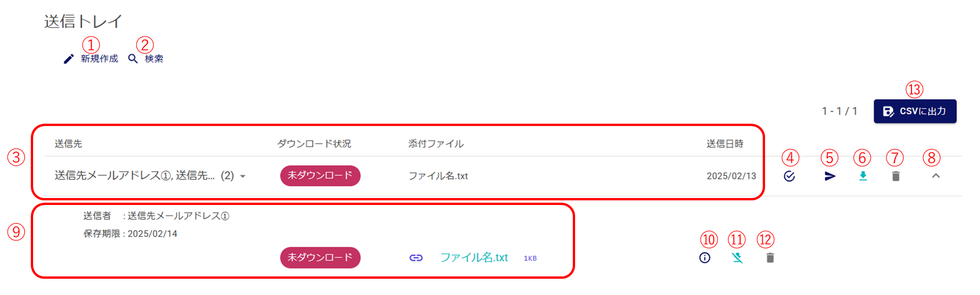This screenshot has width=980, height=295.
Task: Click the 新規作成 compose button
Action: click(91, 59)
